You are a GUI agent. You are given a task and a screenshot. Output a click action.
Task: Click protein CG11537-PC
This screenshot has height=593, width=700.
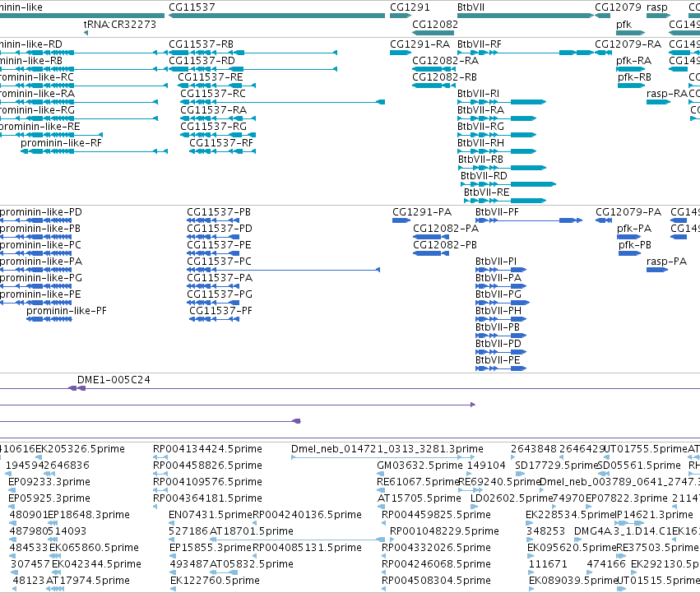(219, 262)
